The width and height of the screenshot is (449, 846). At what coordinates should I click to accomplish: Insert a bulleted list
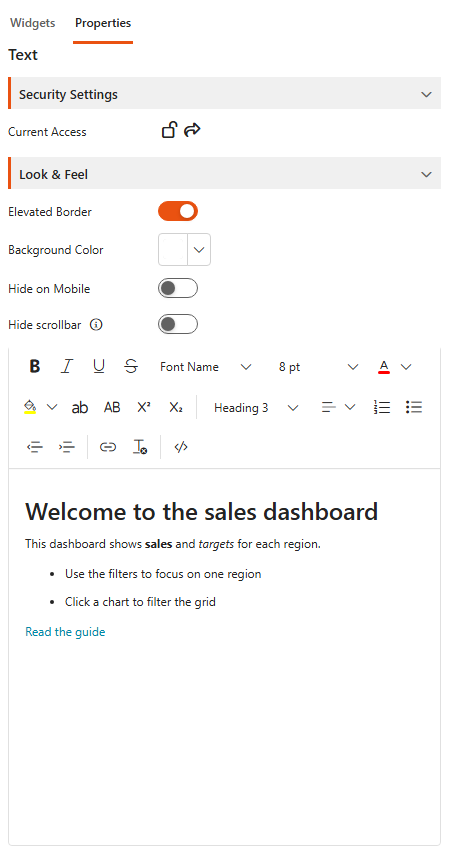coord(414,407)
